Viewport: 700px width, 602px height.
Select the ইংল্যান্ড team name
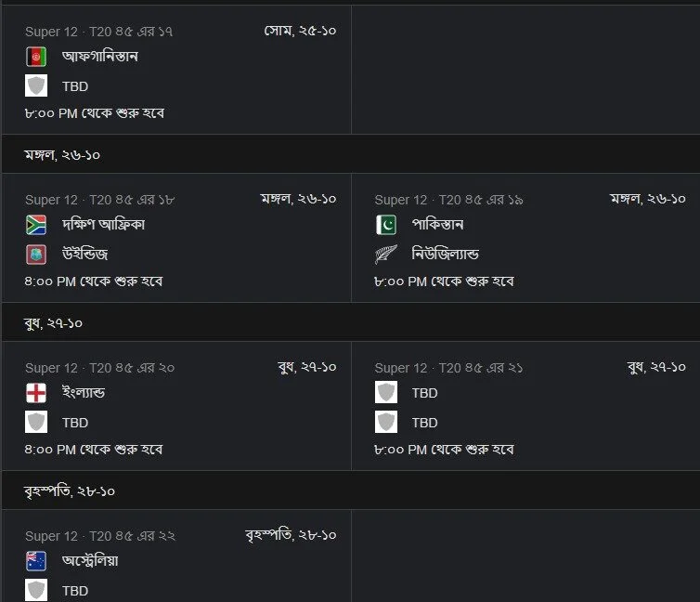tap(84, 393)
